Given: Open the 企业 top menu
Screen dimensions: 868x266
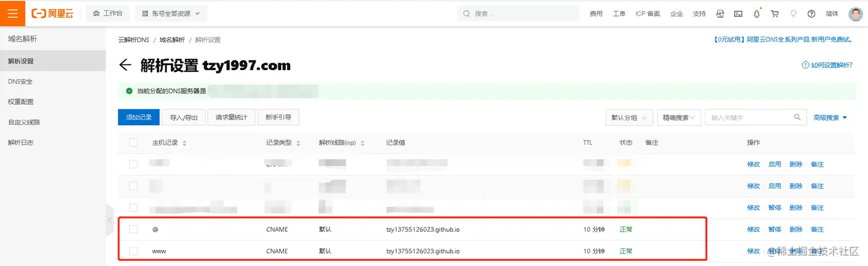Looking at the screenshot, I should pos(677,13).
